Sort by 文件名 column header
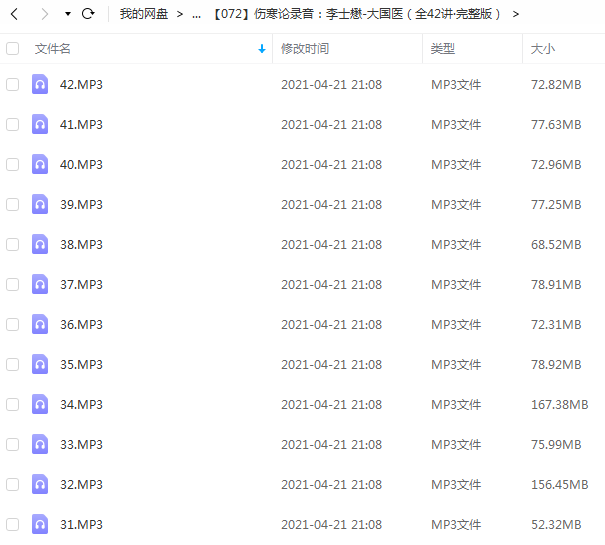 [x=52, y=49]
